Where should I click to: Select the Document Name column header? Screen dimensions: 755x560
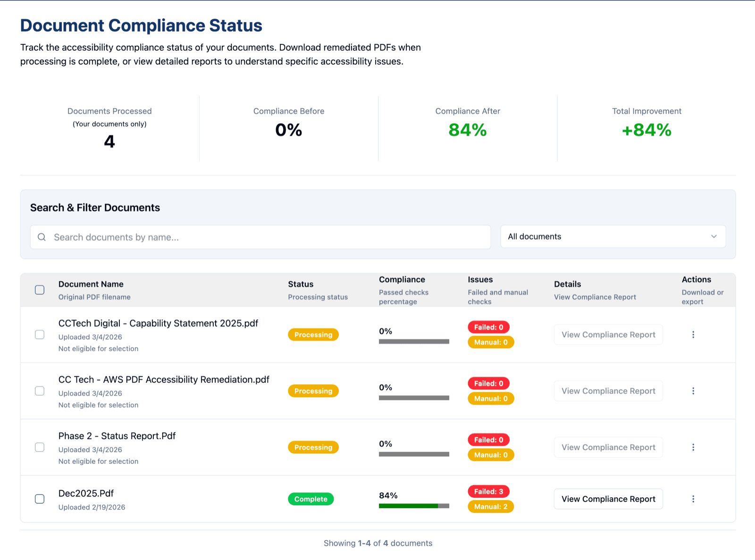[x=91, y=284]
